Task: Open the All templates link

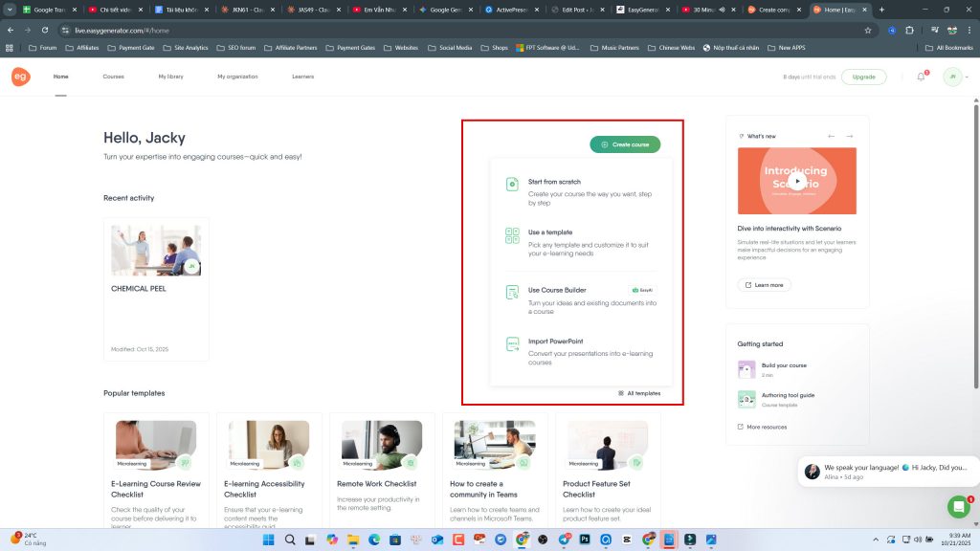Action: click(639, 393)
